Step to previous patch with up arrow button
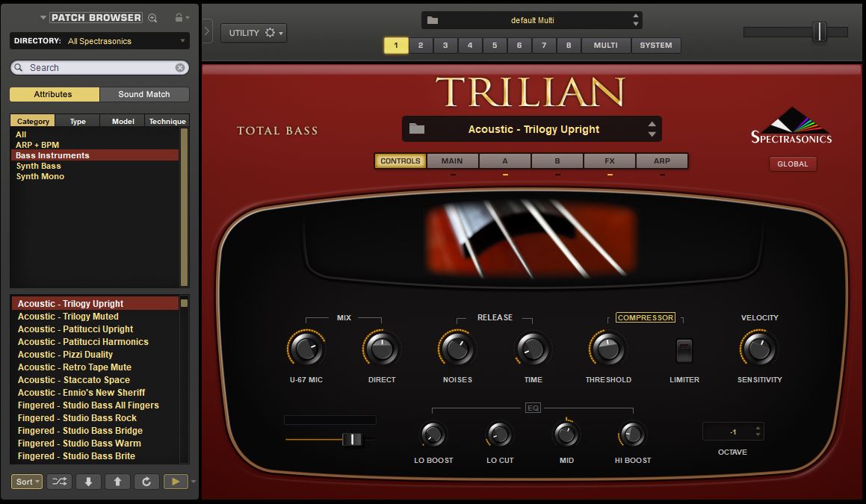This screenshot has width=866, height=504. 117,482
